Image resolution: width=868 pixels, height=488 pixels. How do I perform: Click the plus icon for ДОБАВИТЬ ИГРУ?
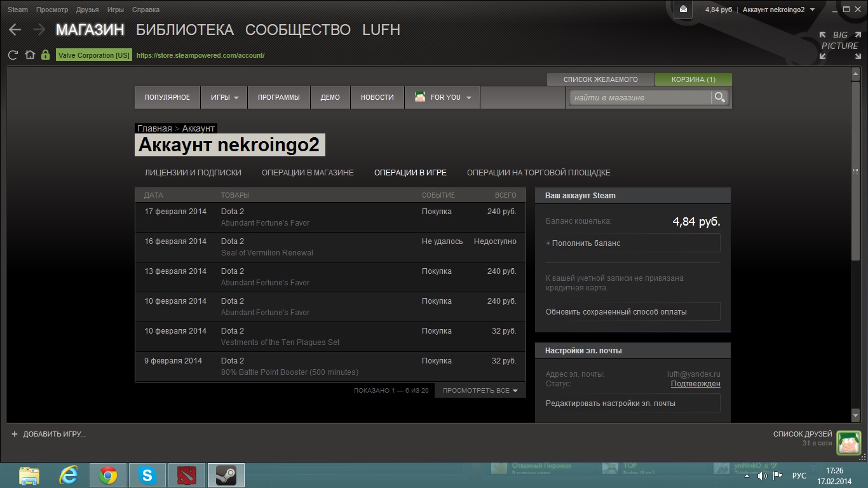click(x=15, y=434)
